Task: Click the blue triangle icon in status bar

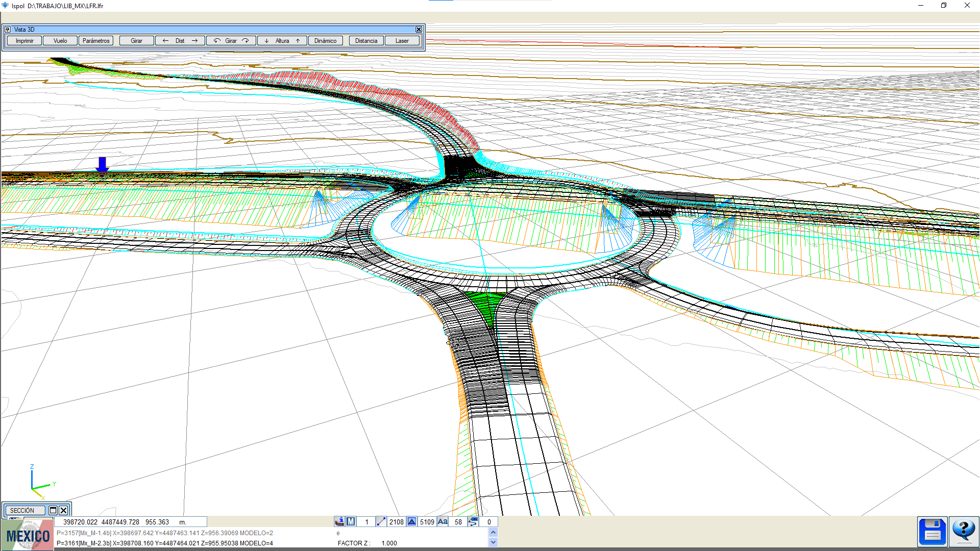Action: [412, 521]
